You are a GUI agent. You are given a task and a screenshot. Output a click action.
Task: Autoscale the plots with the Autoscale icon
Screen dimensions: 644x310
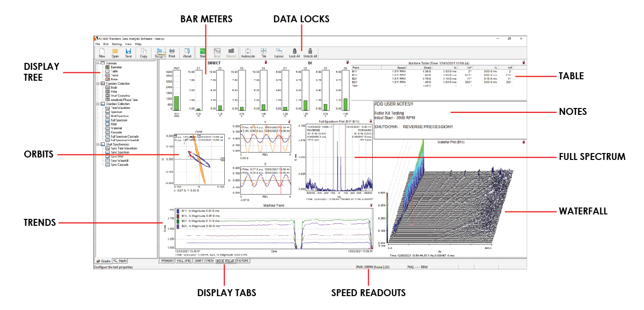click(248, 53)
